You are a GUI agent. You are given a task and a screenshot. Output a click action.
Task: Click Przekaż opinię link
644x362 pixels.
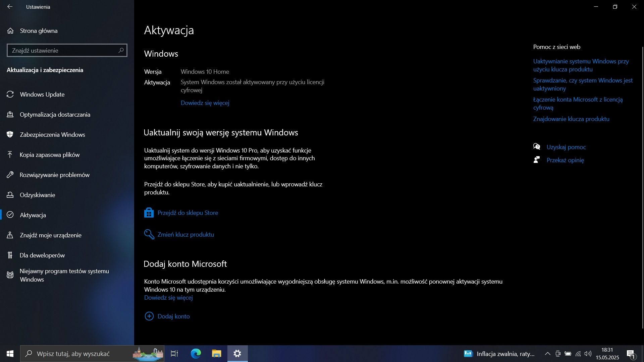pos(565,160)
